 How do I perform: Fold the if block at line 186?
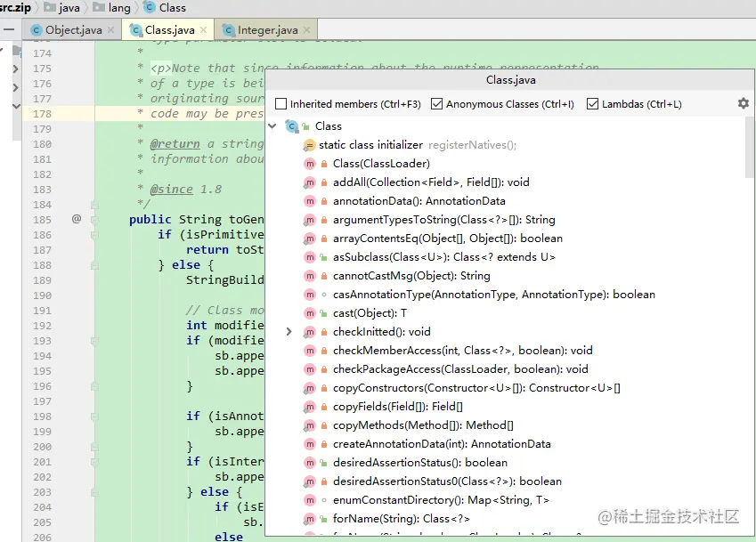coord(94,235)
